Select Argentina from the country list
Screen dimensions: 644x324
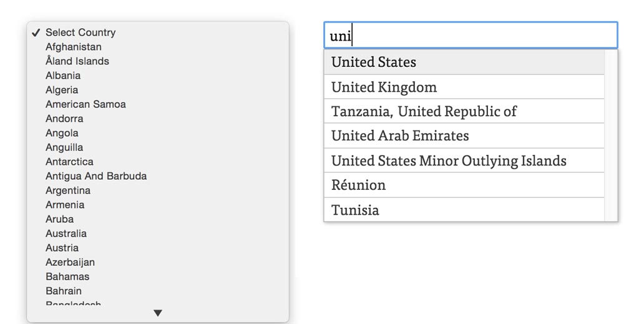click(67, 190)
